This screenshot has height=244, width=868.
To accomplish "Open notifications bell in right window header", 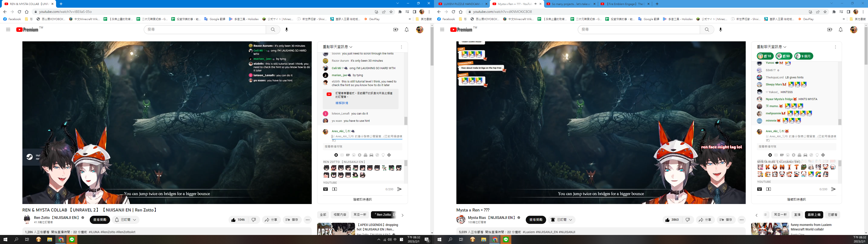I will pyautogui.click(x=840, y=30).
